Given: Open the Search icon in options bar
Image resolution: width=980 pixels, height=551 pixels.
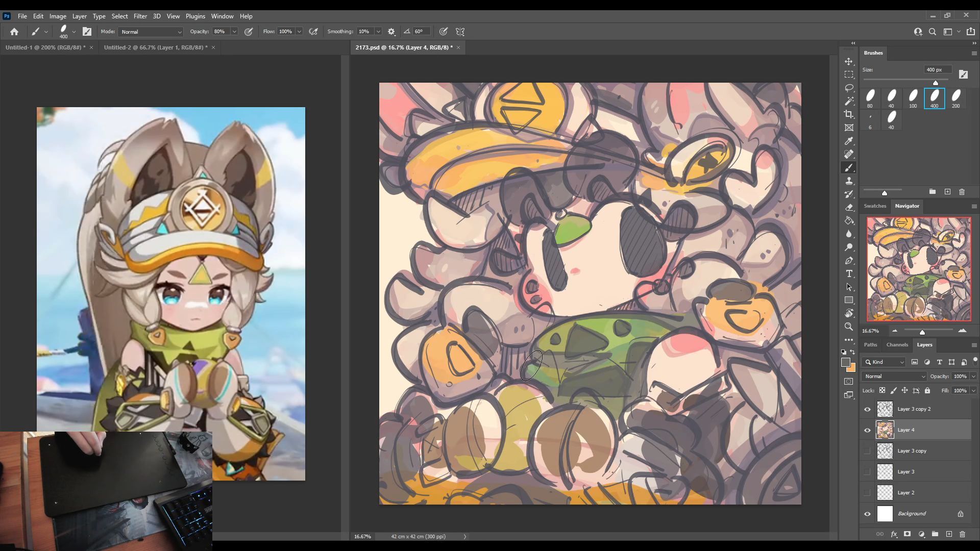Looking at the screenshot, I should [933, 32].
